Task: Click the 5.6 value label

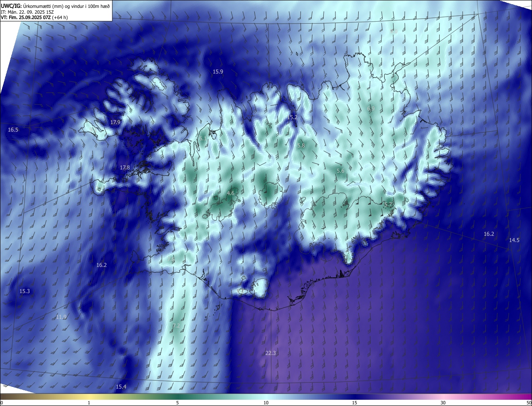Action: (340, 171)
